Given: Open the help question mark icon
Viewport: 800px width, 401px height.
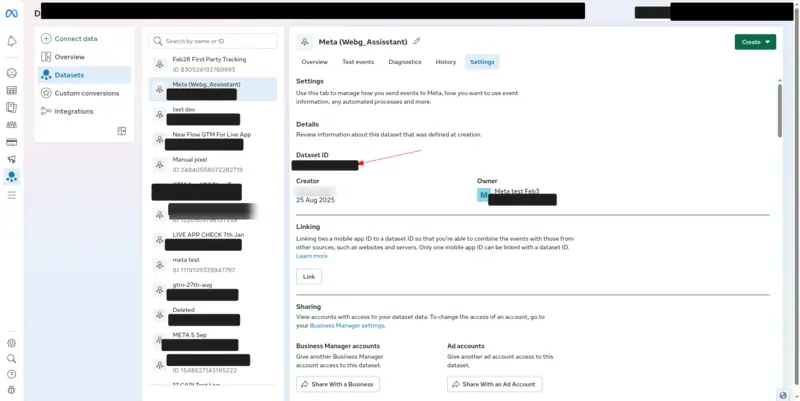Looking at the screenshot, I should pos(11,374).
